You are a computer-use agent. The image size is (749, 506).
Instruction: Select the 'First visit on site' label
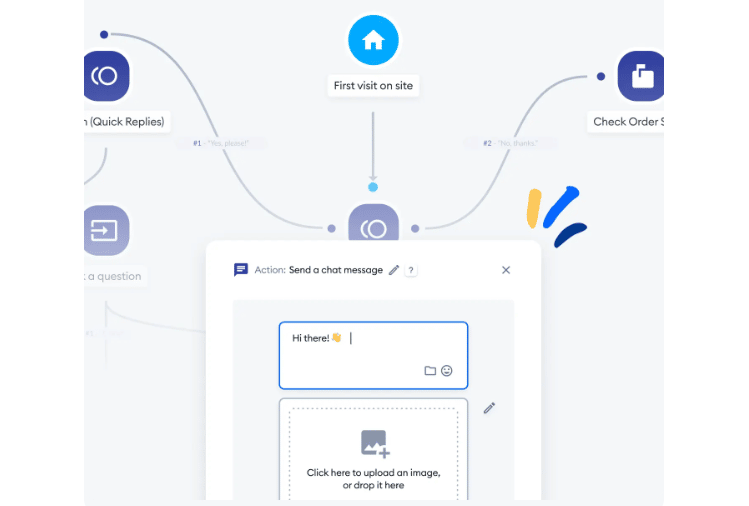373,86
